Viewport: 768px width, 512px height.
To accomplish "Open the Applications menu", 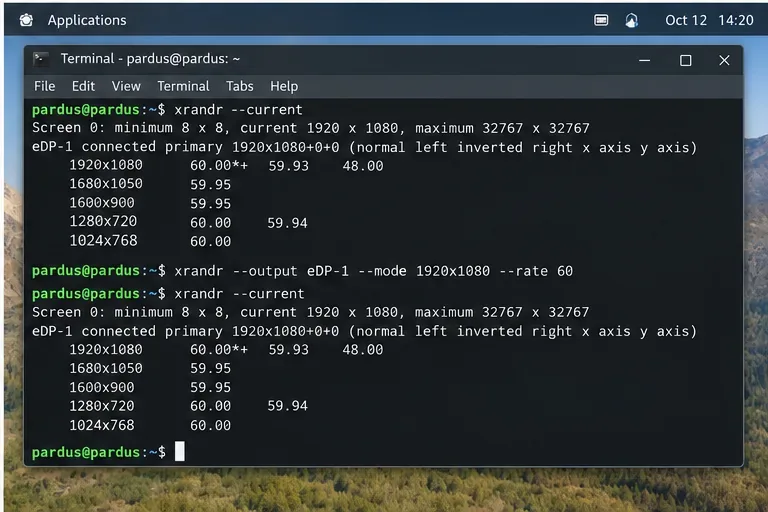I will 87,20.
